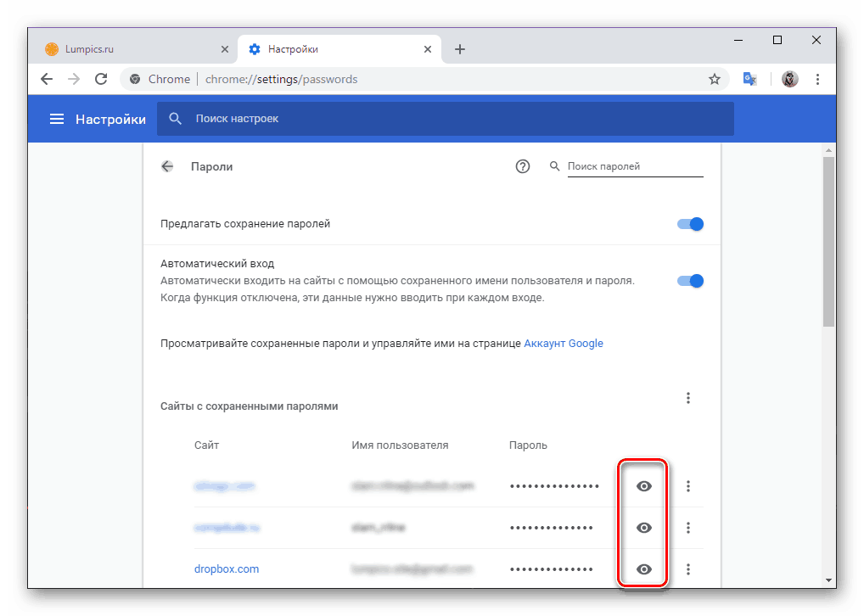The height and width of the screenshot is (616, 864).
Task: Show password for dropbox.com
Action: [x=644, y=569]
